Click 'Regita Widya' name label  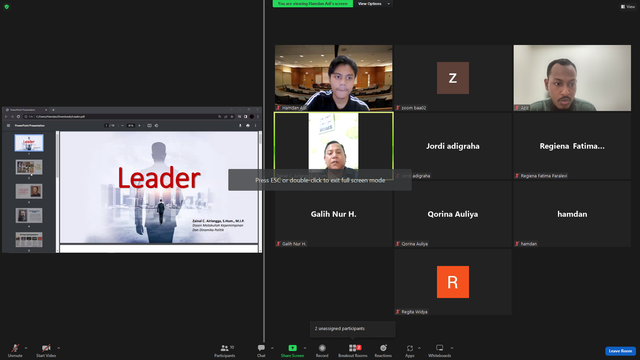click(414, 312)
